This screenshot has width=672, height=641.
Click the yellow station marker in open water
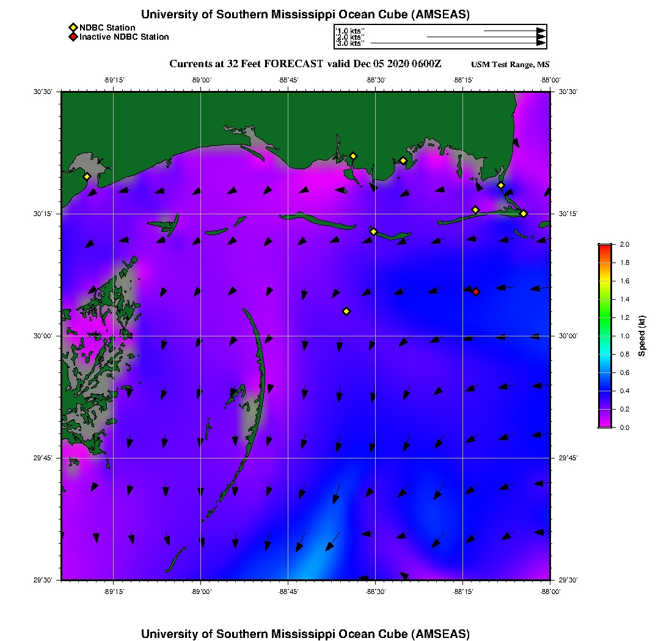click(x=346, y=311)
